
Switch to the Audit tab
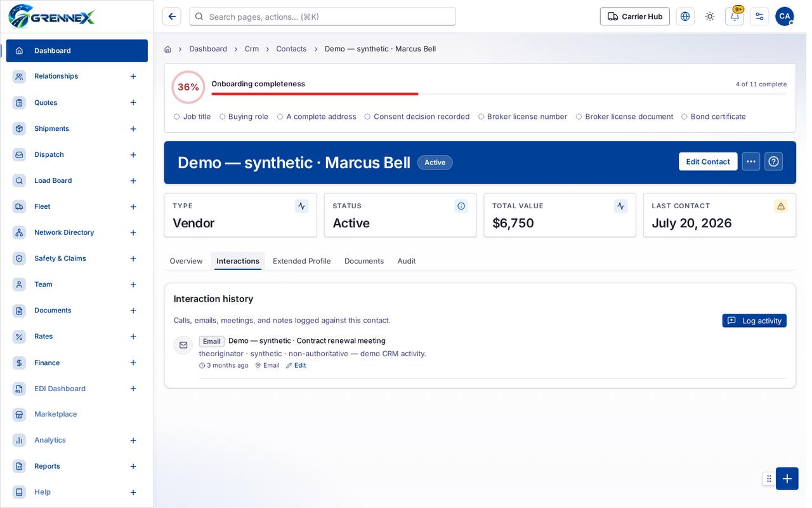click(x=407, y=261)
